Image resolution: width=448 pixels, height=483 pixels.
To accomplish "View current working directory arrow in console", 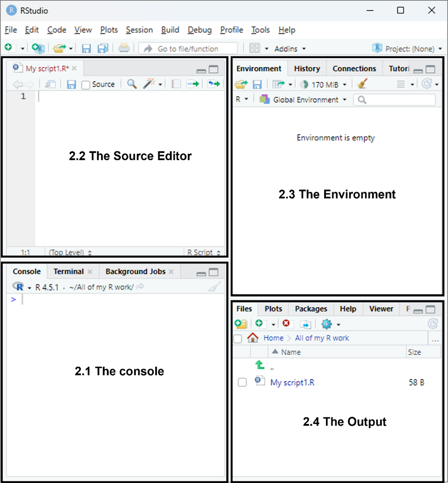I will coord(140,286).
